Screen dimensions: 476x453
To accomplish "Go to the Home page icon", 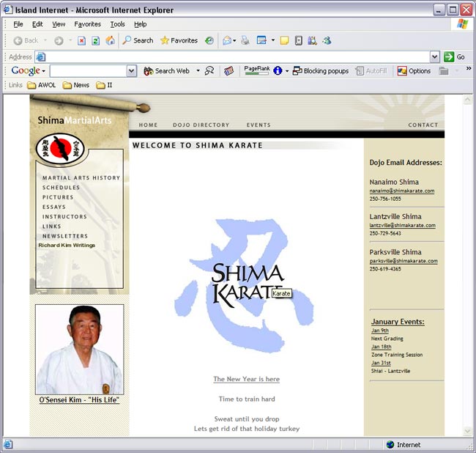I will 110,40.
